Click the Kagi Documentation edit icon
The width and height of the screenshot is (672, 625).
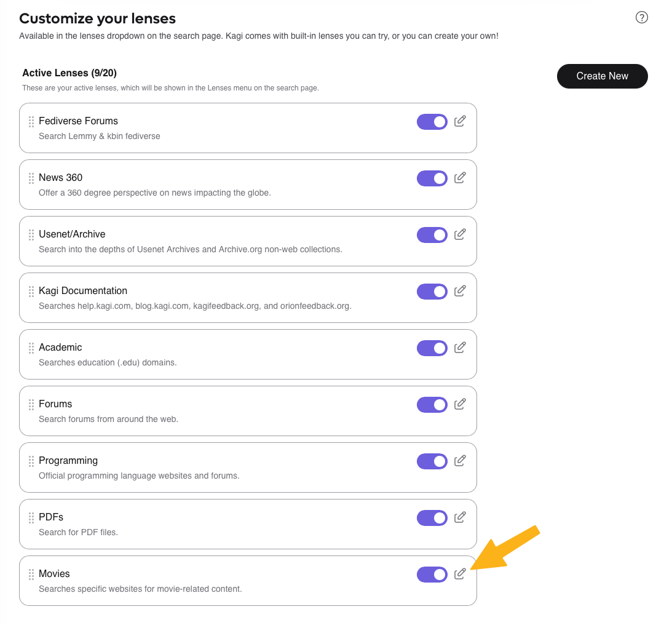click(460, 291)
